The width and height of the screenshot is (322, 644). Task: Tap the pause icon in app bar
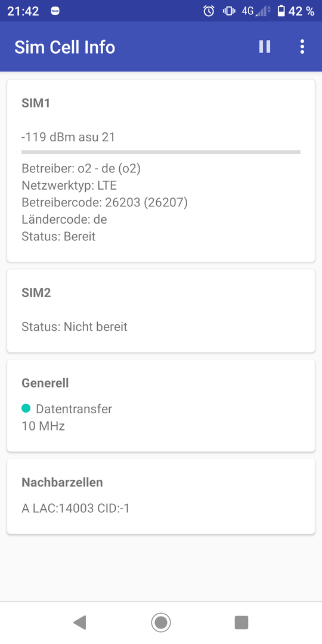point(265,47)
